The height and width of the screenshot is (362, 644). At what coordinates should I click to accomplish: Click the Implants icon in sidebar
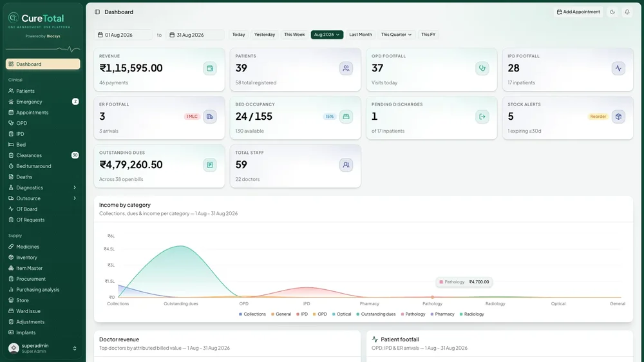point(11,332)
